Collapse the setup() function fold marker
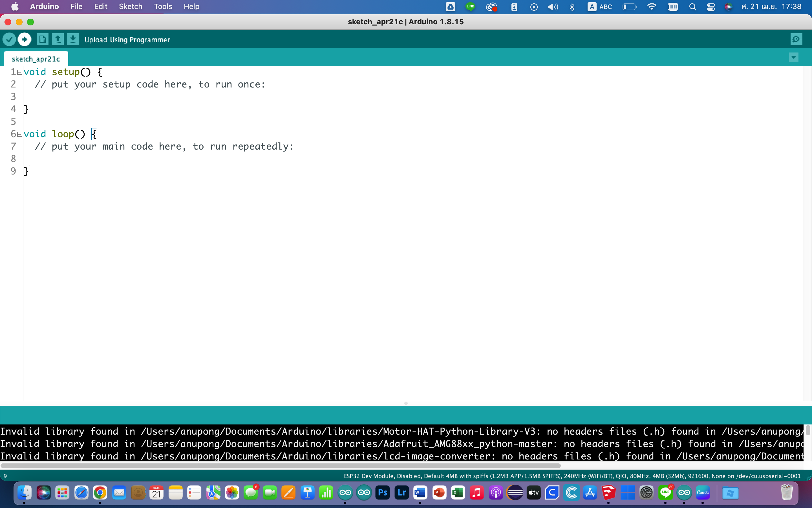812x508 pixels. click(x=20, y=72)
